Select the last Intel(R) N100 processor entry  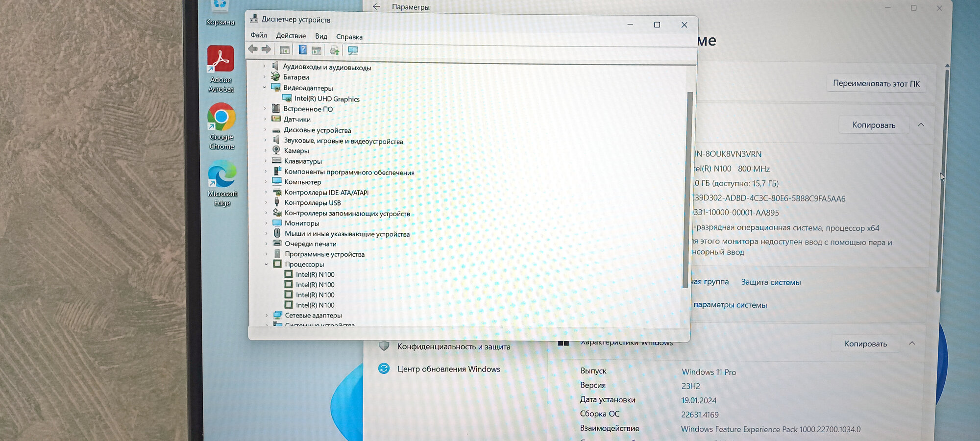point(315,305)
